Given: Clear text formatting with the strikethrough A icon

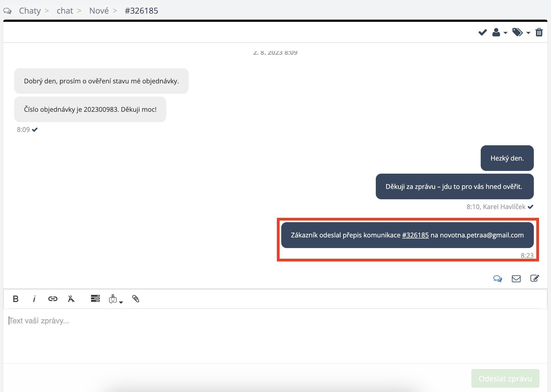Looking at the screenshot, I should point(71,299).
